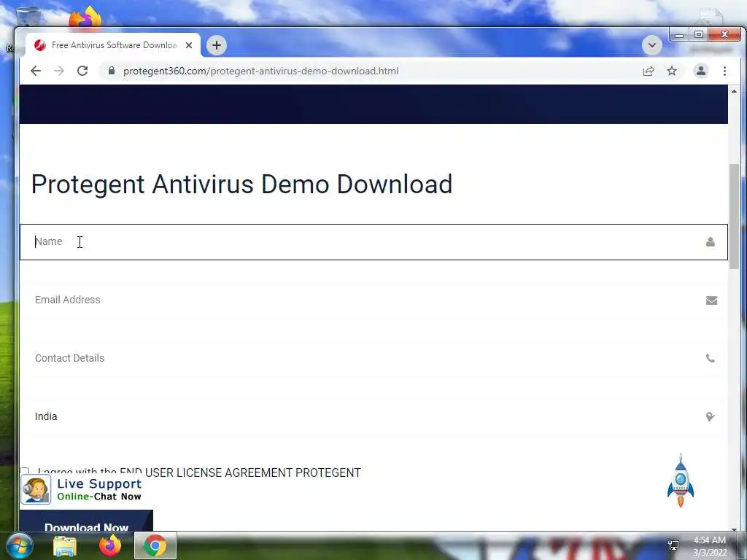Go back to the previous page
747x560 pixels.
pyautogui.click(x=36, y=71)
